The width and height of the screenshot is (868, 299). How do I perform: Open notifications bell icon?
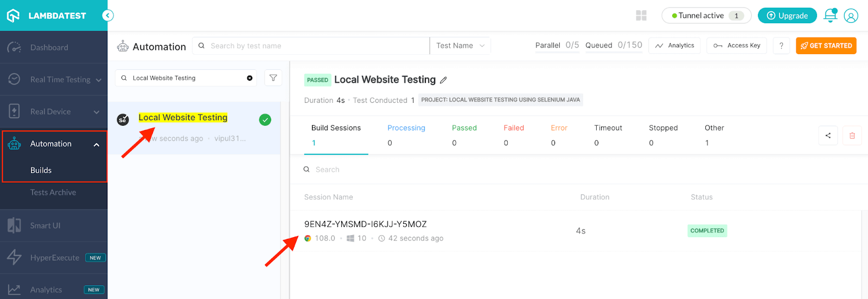(831, 15)
